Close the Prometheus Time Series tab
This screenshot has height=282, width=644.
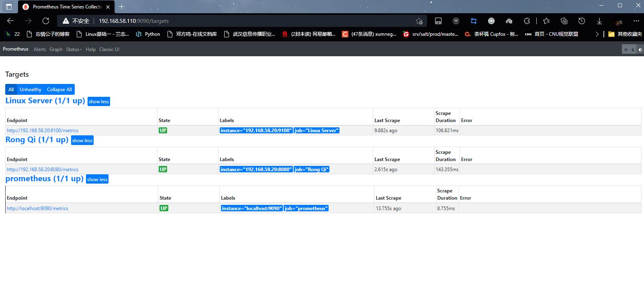coord(108,7)
